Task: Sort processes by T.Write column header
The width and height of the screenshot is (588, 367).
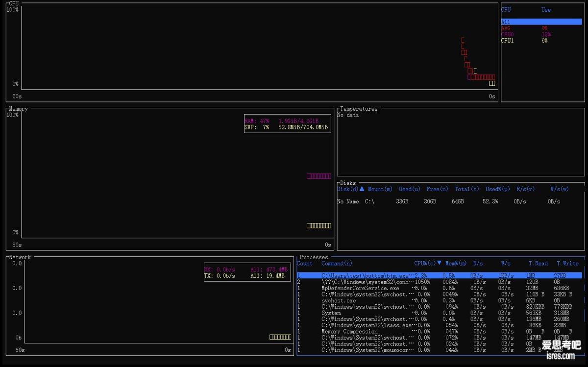Action: click(x=567, y=264)
